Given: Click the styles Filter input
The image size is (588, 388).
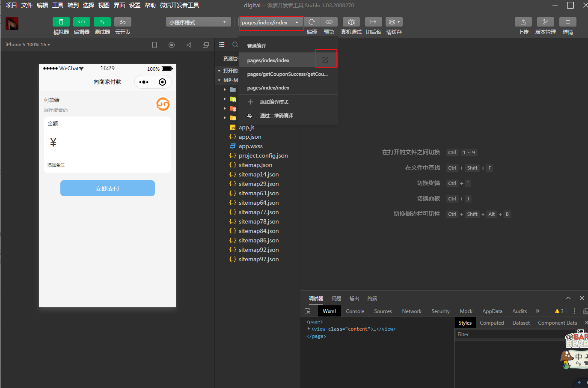Looking at the screenshot, I should coord(509,334).
